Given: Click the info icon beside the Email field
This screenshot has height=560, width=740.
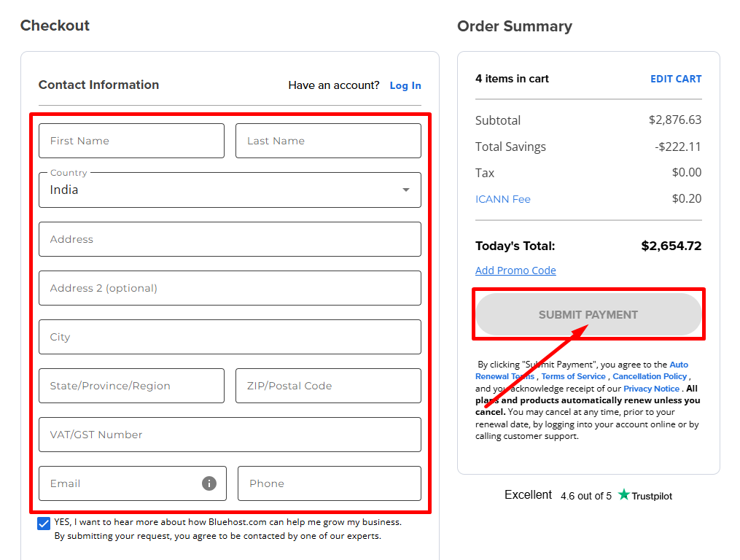Looking at the screenshot, I should [x=208, y=483].
